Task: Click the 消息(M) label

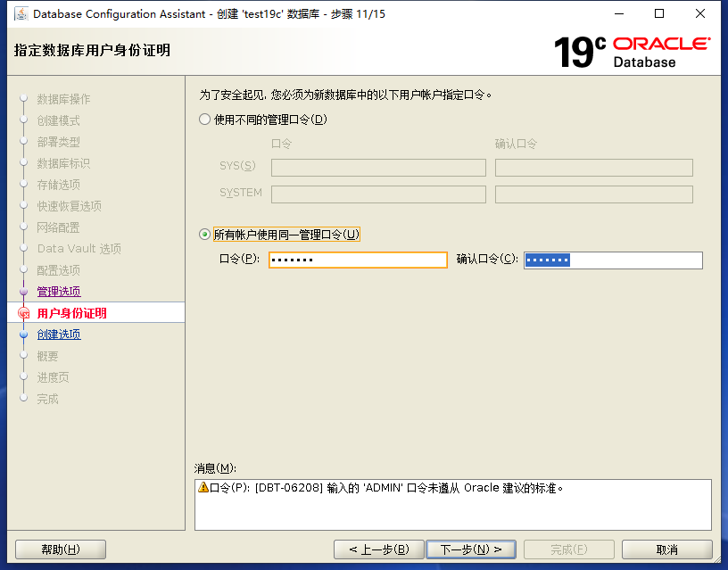Action: (215, 468)
